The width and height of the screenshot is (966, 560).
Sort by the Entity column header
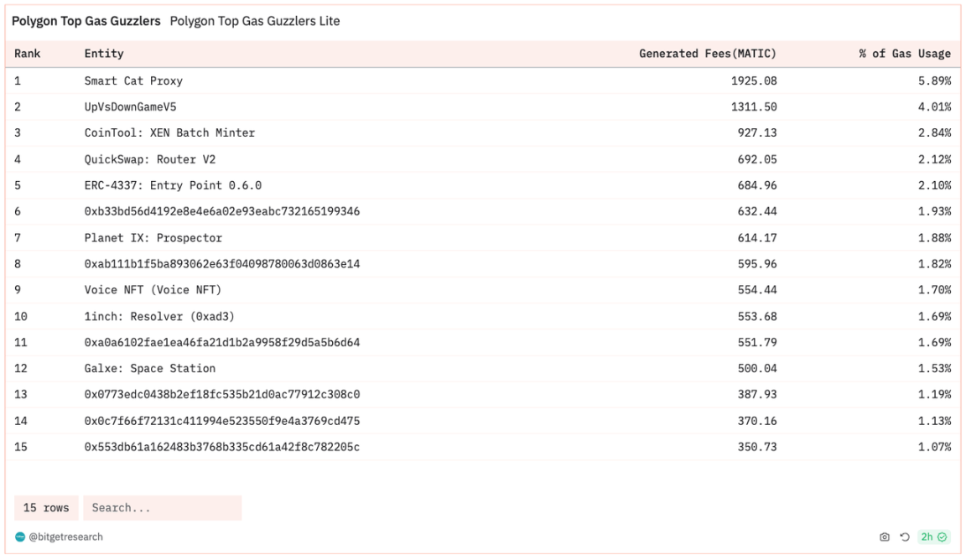pyautogui.click(x=104, y=54)
